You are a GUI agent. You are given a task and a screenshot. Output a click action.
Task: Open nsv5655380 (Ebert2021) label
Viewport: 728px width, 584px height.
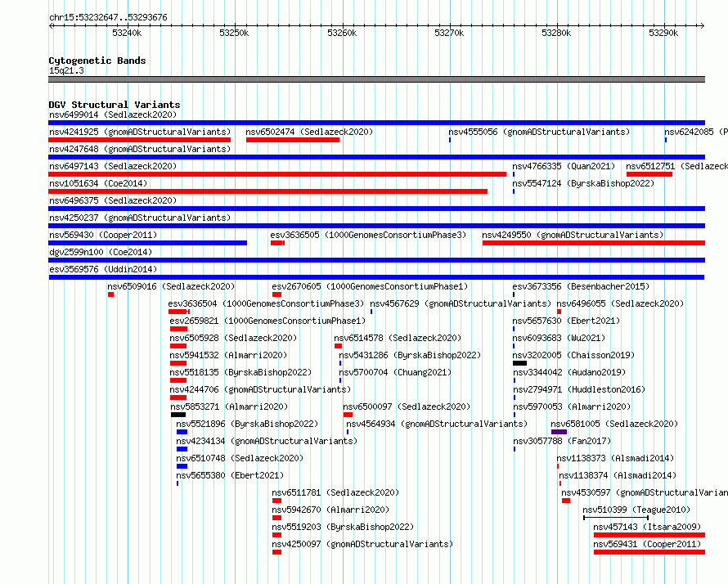pyautogui.click(x=230, y=475)
